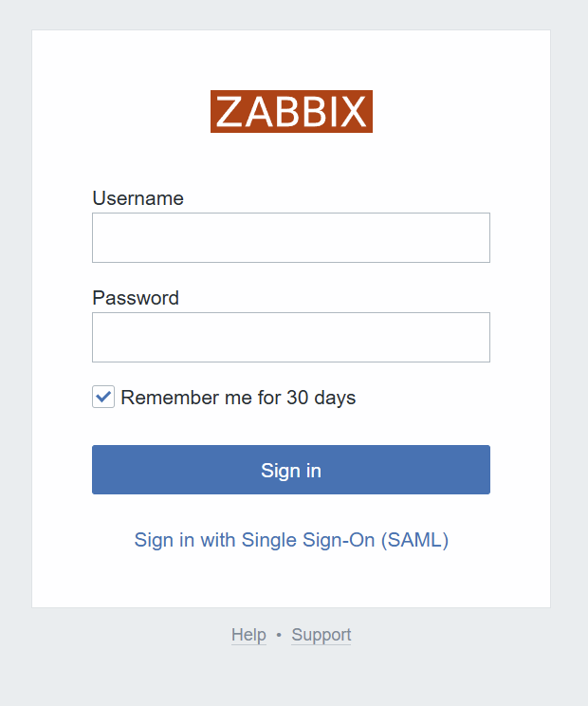Click the right end of the Username field
Image resolution: width=588 pixels, height=706 pixels.
tap(474, 237)
